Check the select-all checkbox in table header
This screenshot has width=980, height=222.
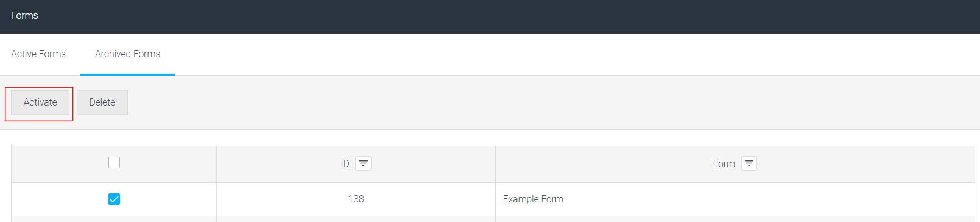(x=114, y=162)
